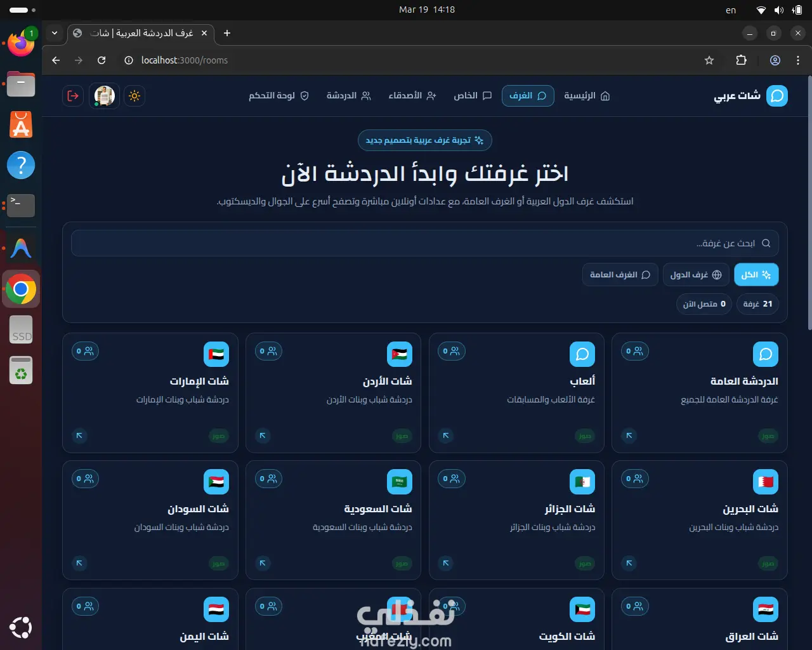Open the لوحة التحكم nav item
812x650 pixels.
coord(278,96)
